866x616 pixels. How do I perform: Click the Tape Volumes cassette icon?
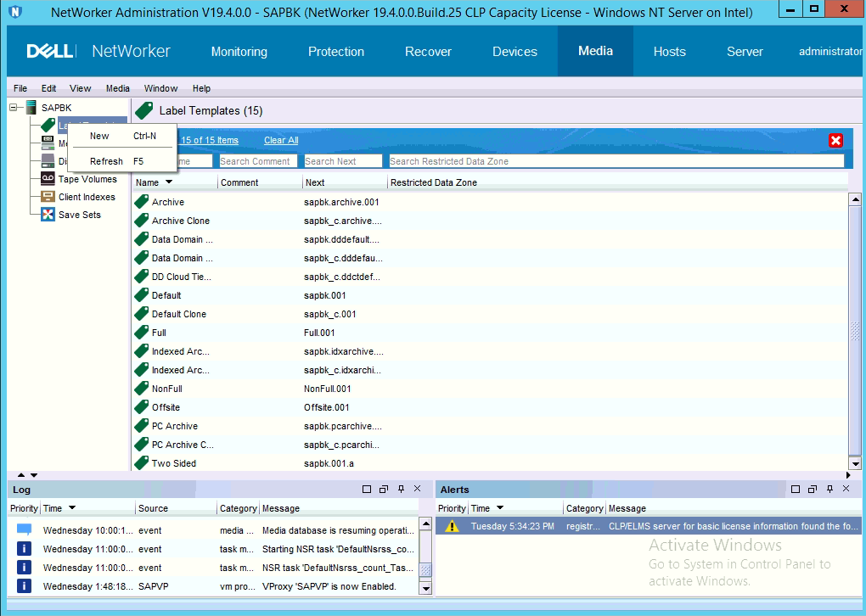(x=48, y=179)
